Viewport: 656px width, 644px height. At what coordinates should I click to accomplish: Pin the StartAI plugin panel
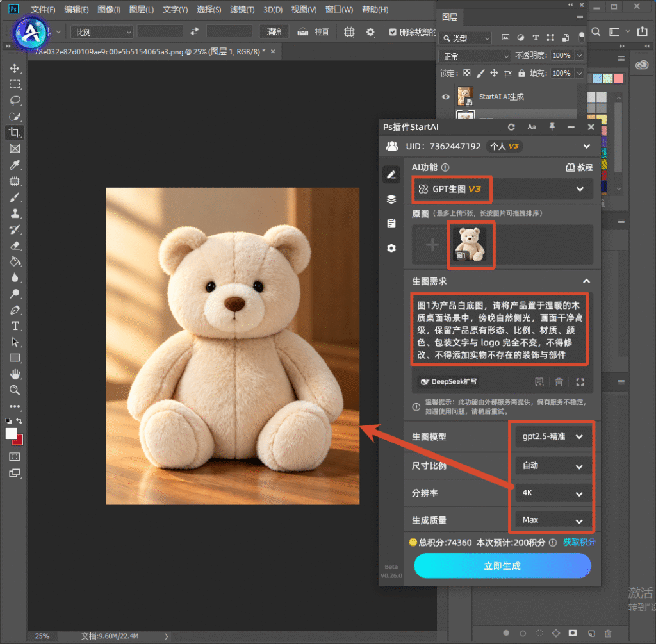(552, 127)
